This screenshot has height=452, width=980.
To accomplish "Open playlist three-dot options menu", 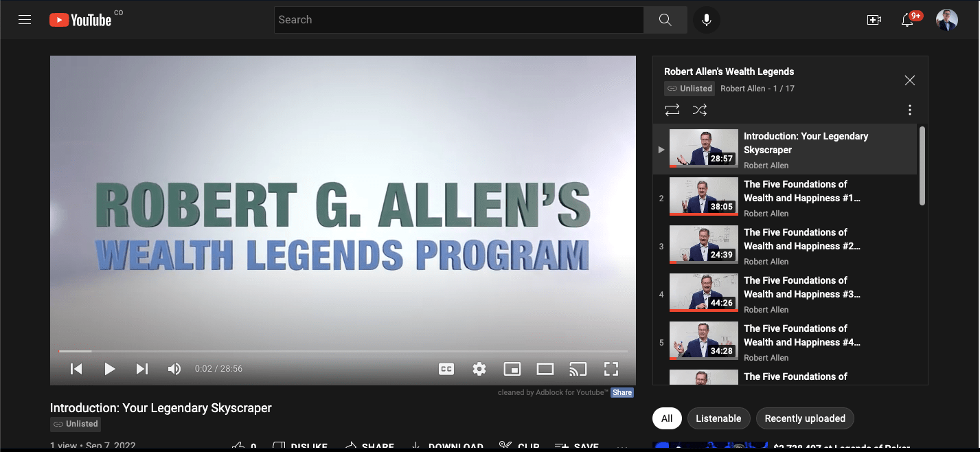I will [x=910, y=110].
